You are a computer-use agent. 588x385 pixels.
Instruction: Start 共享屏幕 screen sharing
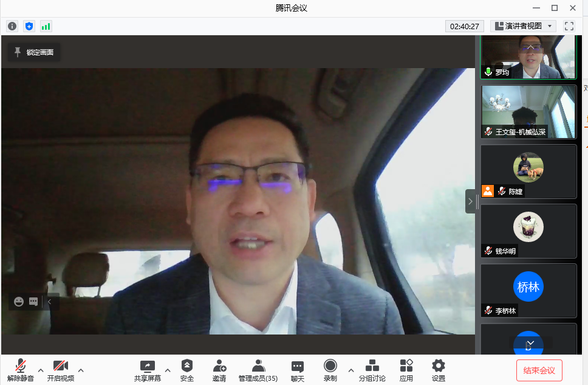point(148,370)
